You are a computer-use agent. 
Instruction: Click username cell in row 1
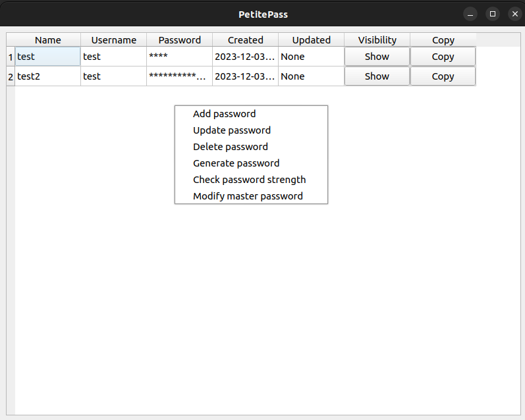(x=113, y=57)
